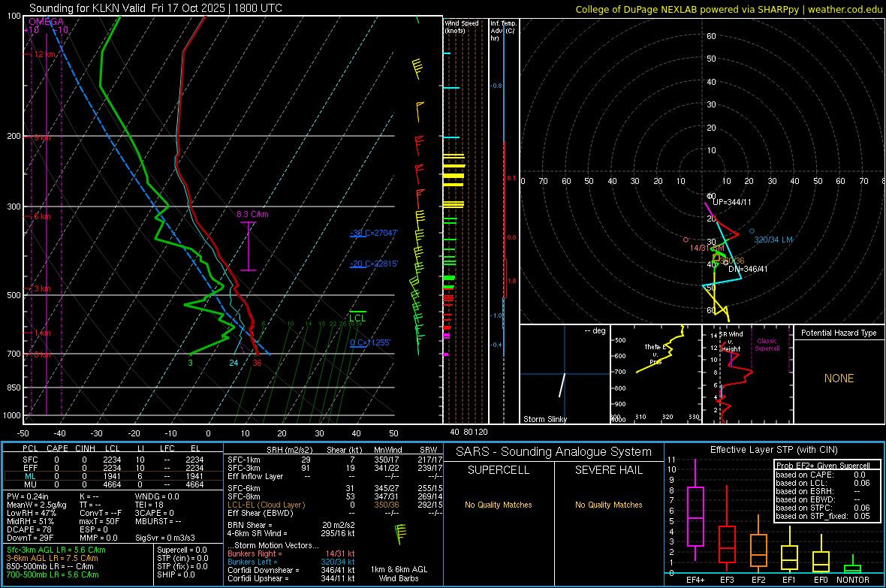The image size is (886, 588).
Task: Click the "MidRH = 51%" value
Action: click(x=30, y=521)
